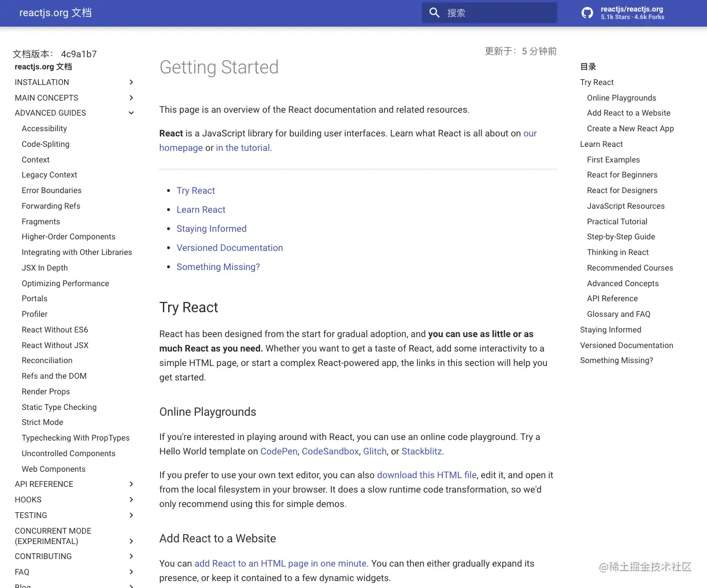Select API Reference in 目录 contents
The height and width of the screenshot is (588, 707).
[612, 298]
